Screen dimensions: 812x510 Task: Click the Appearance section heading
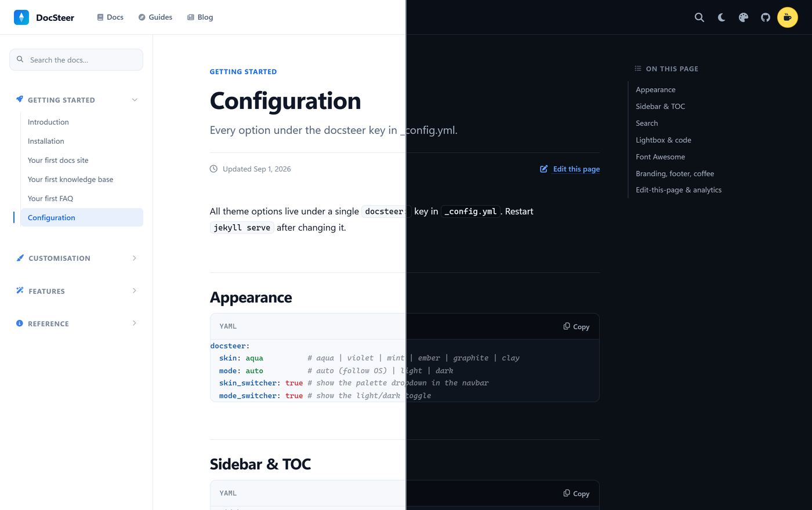[251, 297]
